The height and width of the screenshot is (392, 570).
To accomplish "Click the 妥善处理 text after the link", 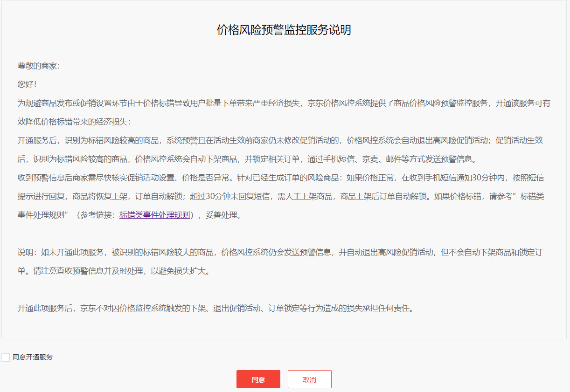I will click(x=226, y=215).
